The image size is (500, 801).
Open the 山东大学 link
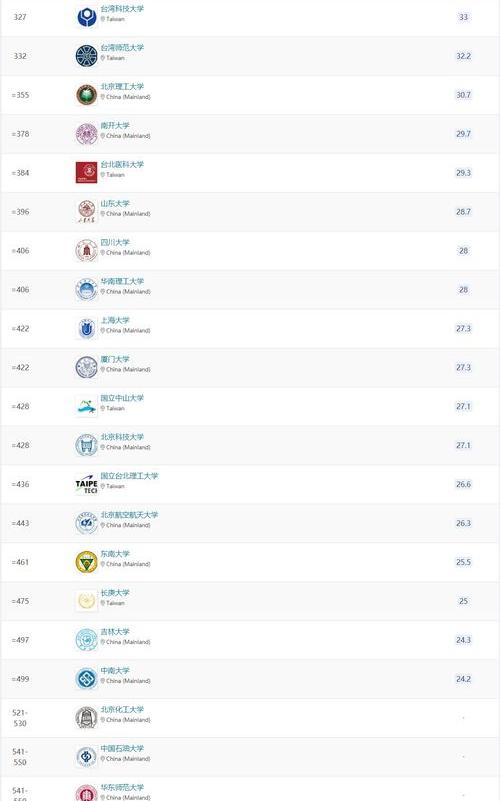(x=115, y=203)
